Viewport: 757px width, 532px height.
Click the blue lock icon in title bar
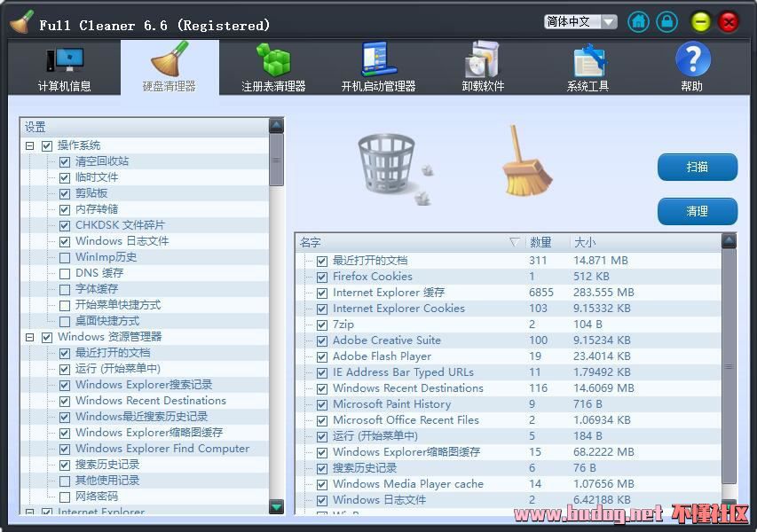pyautogui.click(x=666, y=22)
